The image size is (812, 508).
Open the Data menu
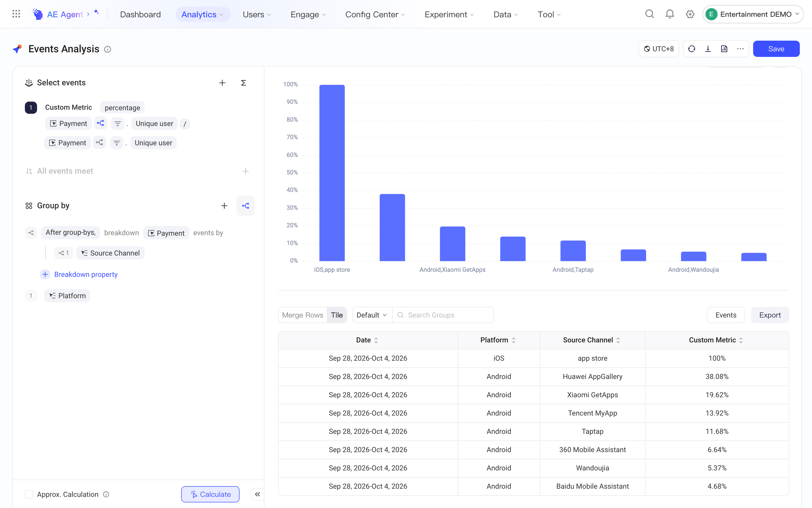tap(506, 14)
